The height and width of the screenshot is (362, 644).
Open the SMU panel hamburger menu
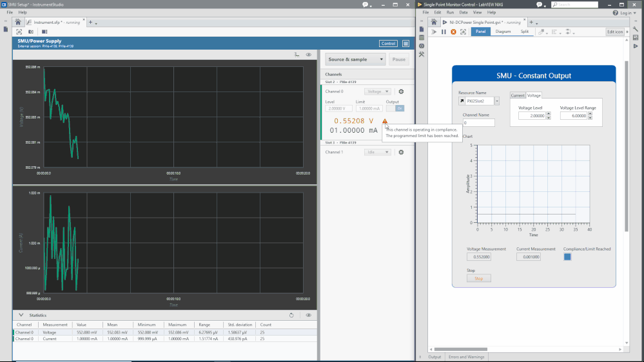tap(405, 44)
